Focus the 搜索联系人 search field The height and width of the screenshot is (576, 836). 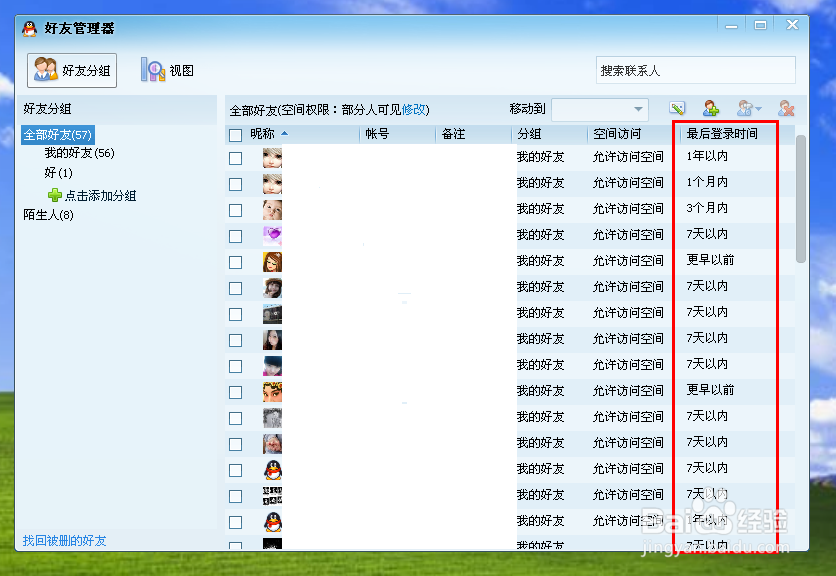pos(696,70)
